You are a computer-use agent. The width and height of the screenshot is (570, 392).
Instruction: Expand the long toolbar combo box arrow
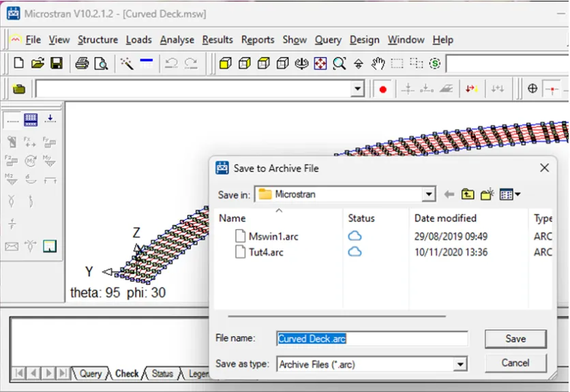point(357,89)
